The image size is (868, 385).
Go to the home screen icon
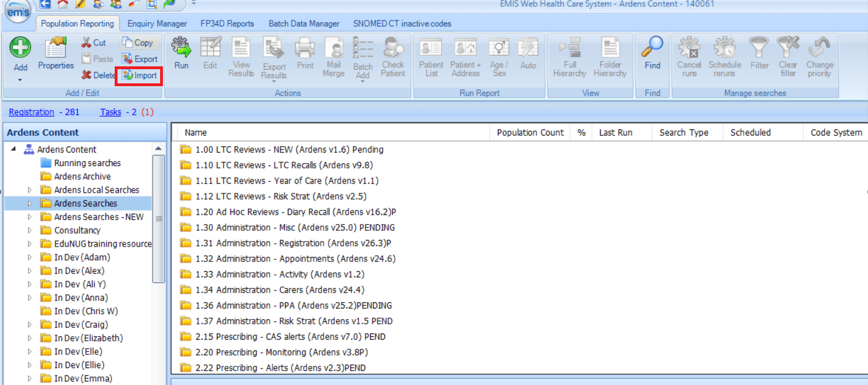(x=62, y=5)
